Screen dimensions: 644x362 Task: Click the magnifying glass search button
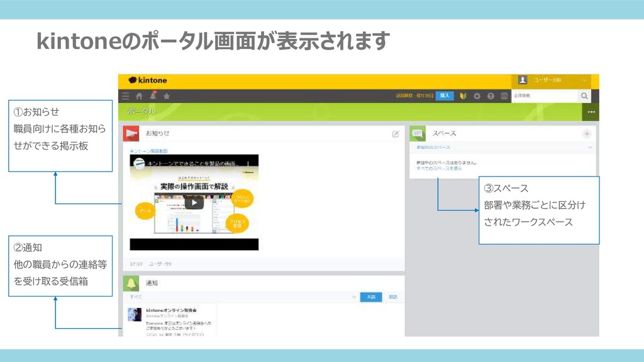584,96
